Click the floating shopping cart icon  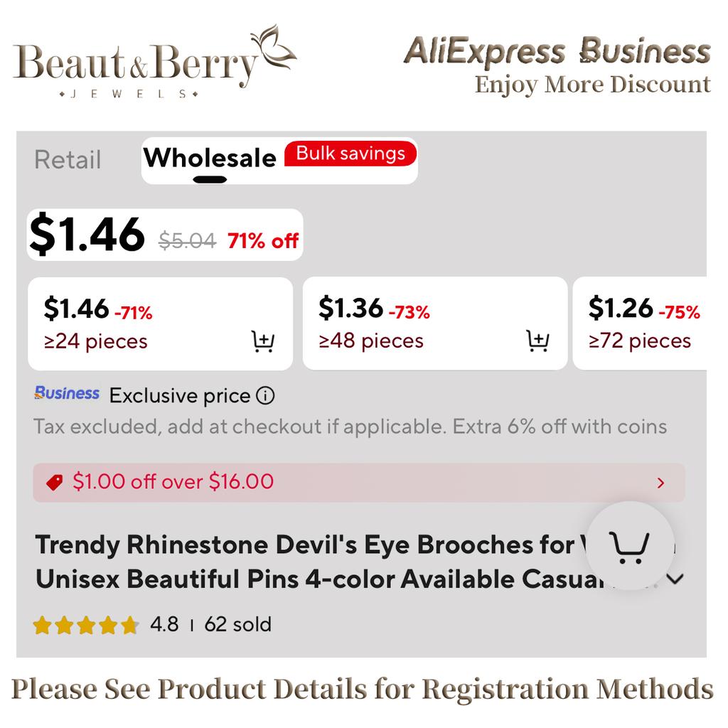point(630,546)
